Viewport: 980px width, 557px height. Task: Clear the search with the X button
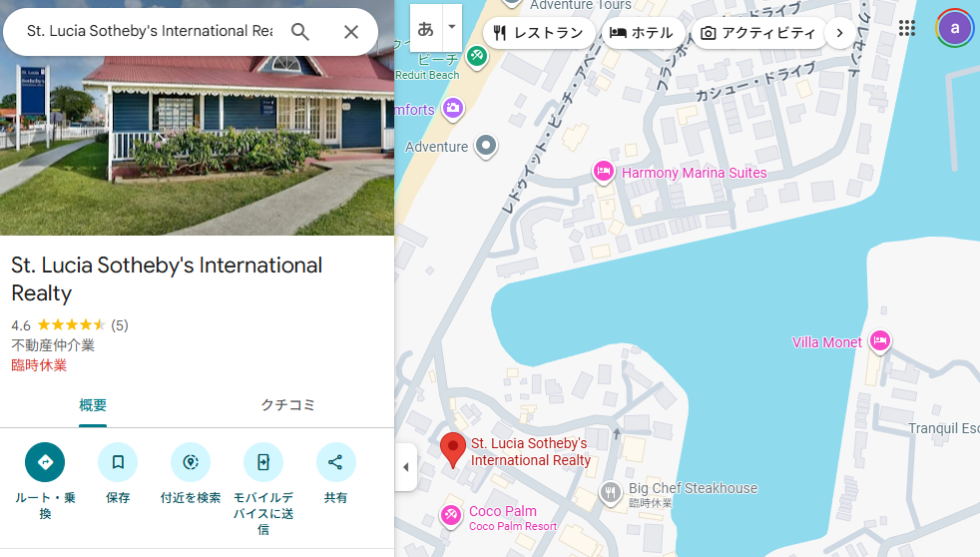351,32
